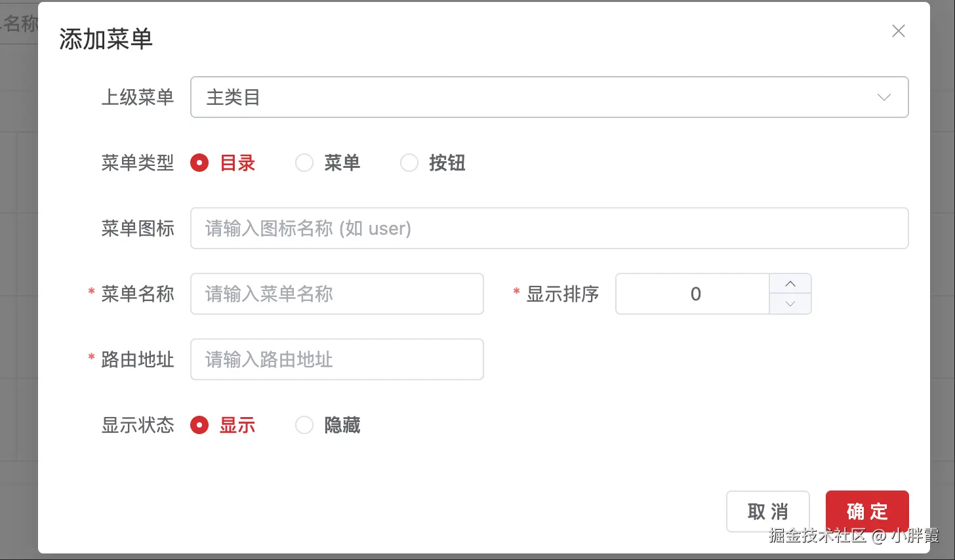The image size is (955, 560).
Task: Select the 目录 menu type radio button
Action: (199, 163)
